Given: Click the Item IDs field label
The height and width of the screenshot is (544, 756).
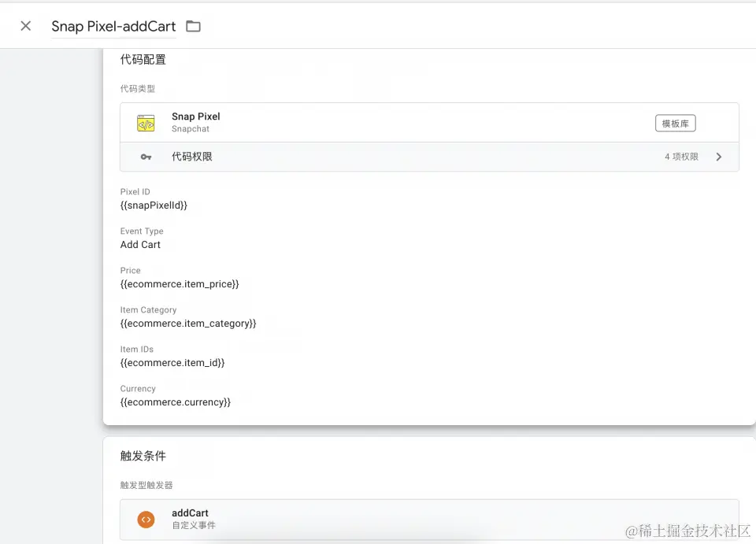Looking at the screenshot, I should (x=136, y=350).
